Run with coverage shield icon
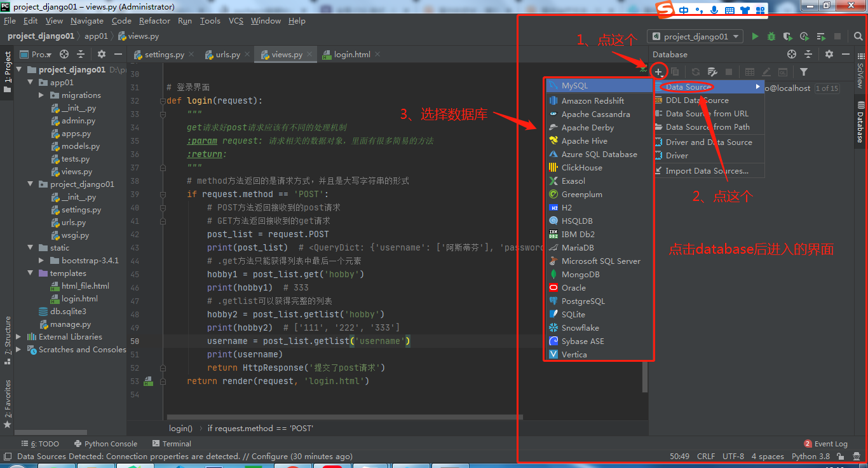Viewport: 868px width, 468px height. (788, 37)
